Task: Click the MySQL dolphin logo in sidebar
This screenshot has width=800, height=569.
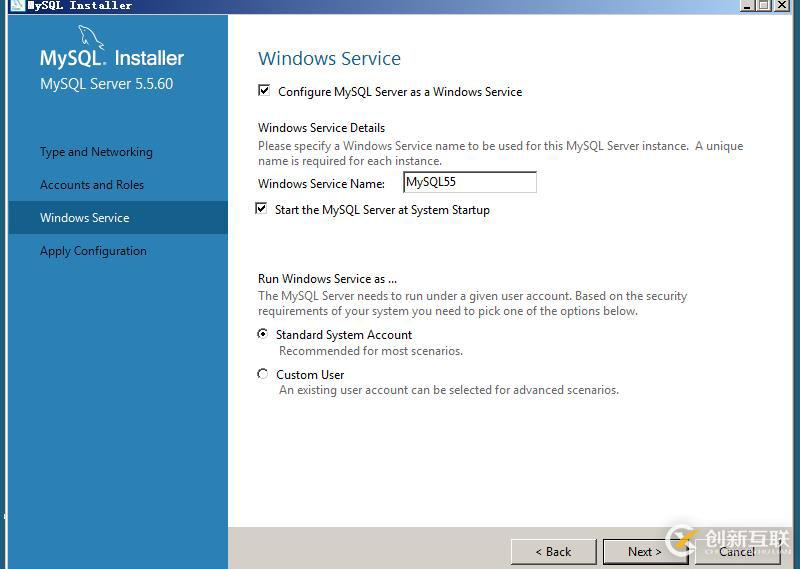Action: (x=88, y=36)
